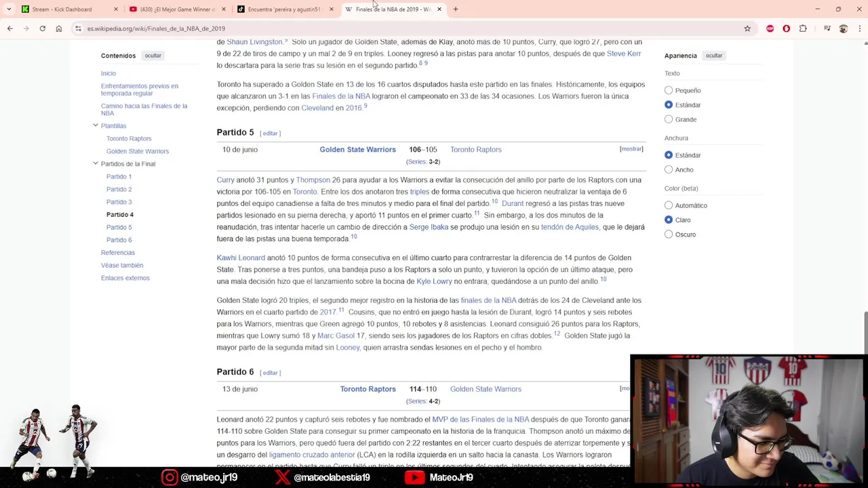The image size is (868, 488).
Task: Jump to Toronto Raptors in contents
Action: [129, 138]
